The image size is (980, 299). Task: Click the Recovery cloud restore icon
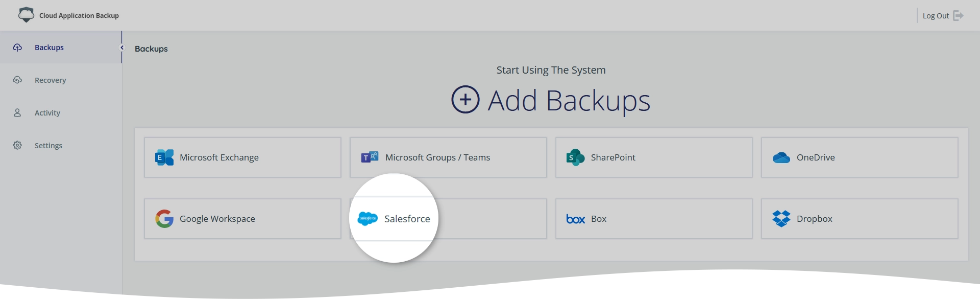pyautogui.click(x=17, y=80)
